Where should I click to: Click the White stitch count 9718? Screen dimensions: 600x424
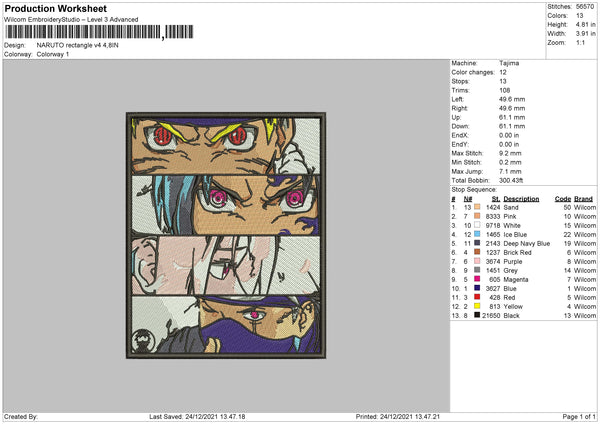493,225
